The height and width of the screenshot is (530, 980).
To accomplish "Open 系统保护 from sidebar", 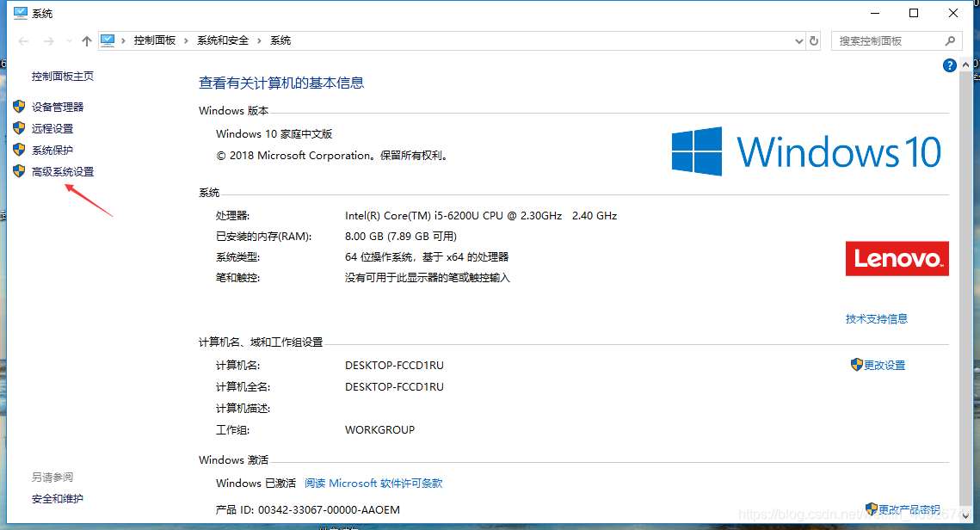I will tap(52, 150).
